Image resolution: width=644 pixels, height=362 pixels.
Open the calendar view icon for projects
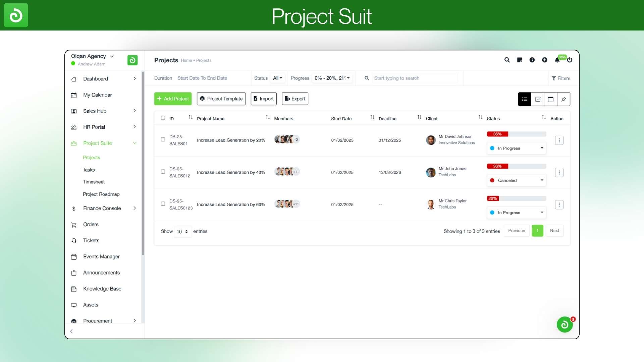tap(550, 99)
